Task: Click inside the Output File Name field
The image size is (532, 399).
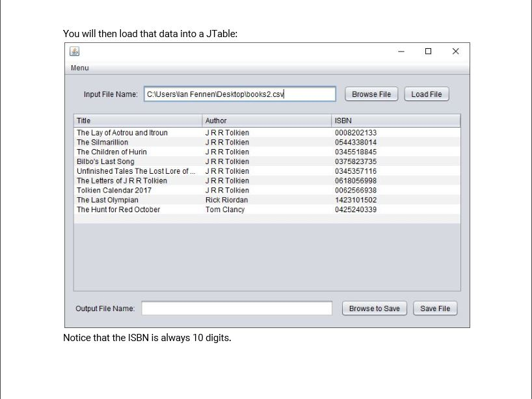Action: [x=237, y=308]
